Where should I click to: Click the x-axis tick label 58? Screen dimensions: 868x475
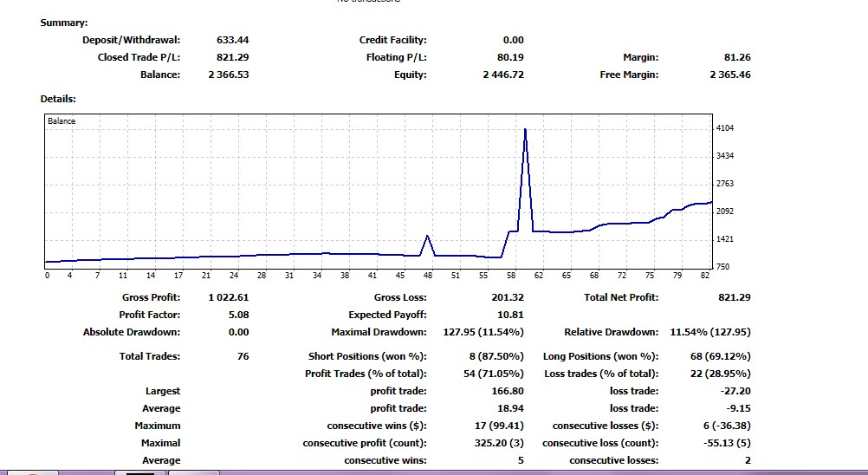click(x=510, y=275)
